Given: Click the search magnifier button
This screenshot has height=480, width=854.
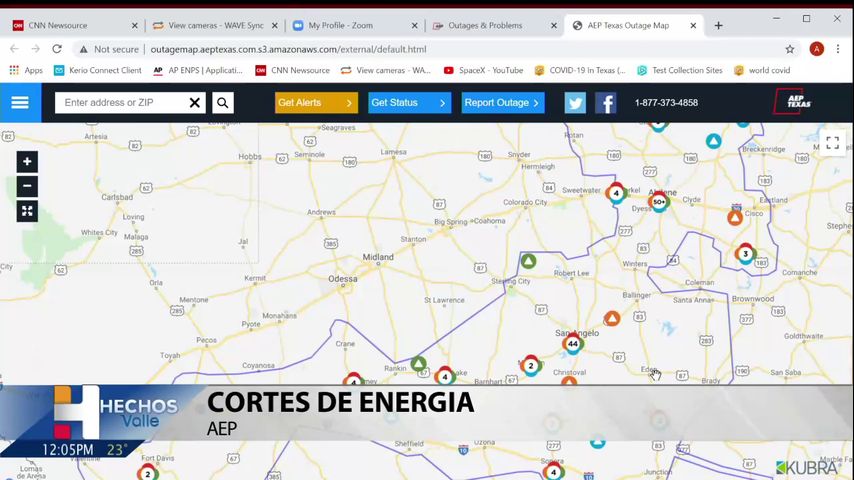Looking at the screenshot, I should coord(223,102).
